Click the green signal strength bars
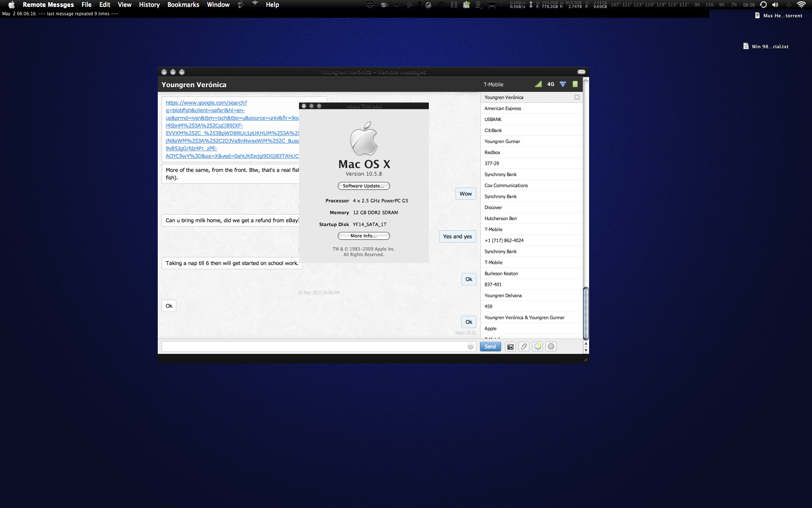This screenshot has width=812, height=508. pyautogui.click(x=538, y=84)
